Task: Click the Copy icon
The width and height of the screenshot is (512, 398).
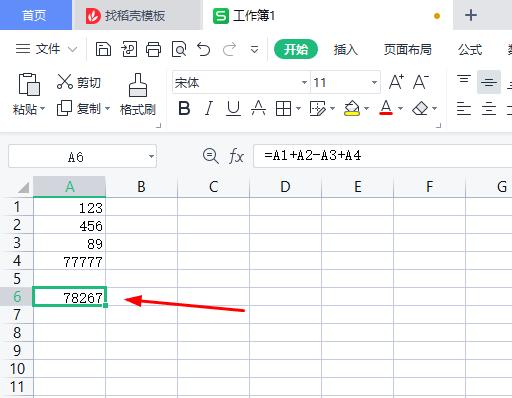Action: click(x=64, y=108)
